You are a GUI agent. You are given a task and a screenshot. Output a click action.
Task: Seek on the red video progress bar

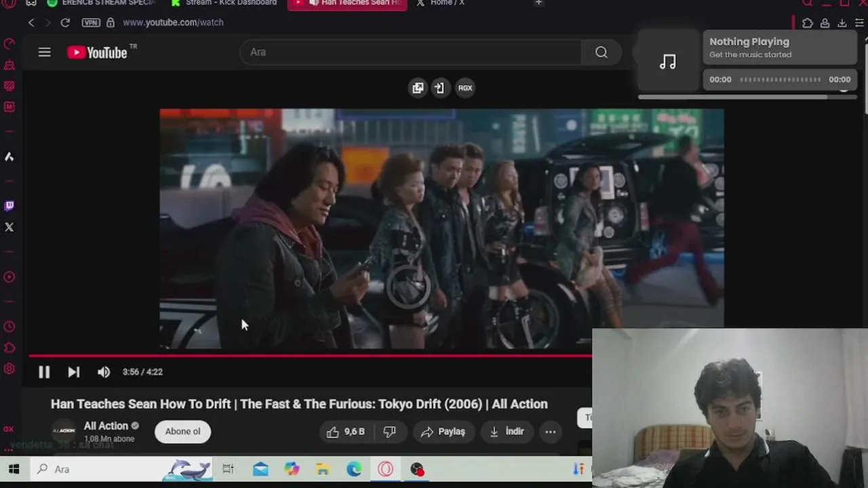(x=310, y=355)
